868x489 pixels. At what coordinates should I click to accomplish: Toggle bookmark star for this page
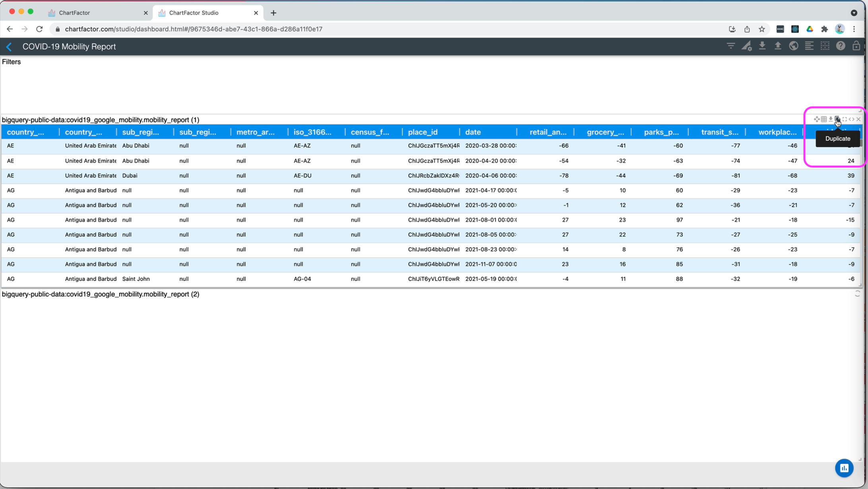tap(761, 29)
